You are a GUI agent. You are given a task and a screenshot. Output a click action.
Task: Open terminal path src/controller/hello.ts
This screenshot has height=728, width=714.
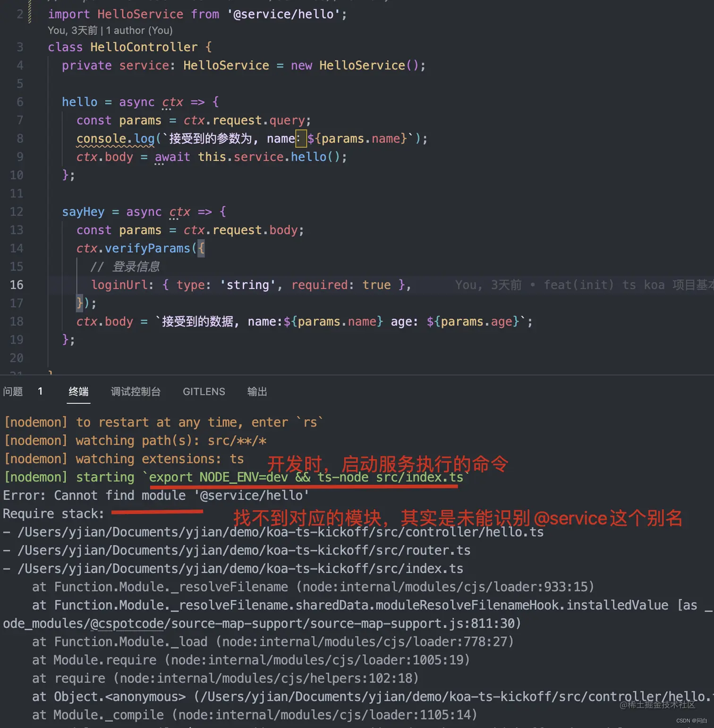click(280, 532)
